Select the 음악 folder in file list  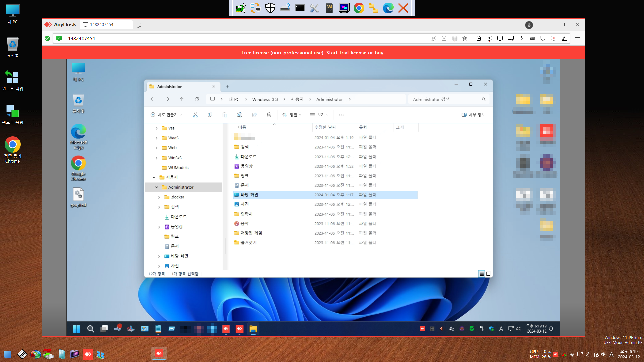click(325, 224)
